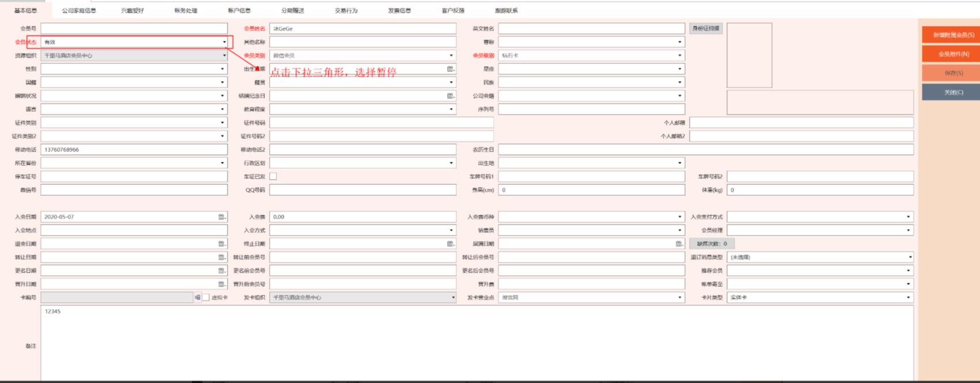Open the 出生日期 calendar picker
Image resolution: width=980 pixels, height=383 pixels.
pos(450,69)
